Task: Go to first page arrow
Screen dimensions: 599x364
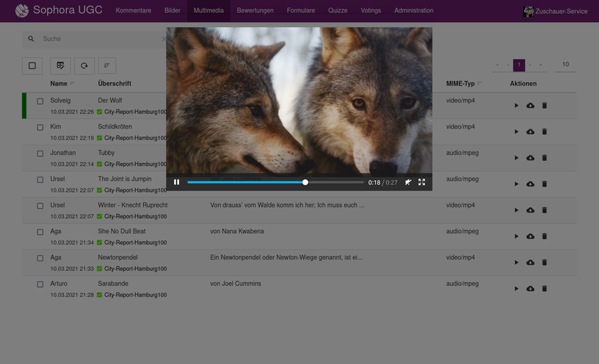Action: pos(497,65)
